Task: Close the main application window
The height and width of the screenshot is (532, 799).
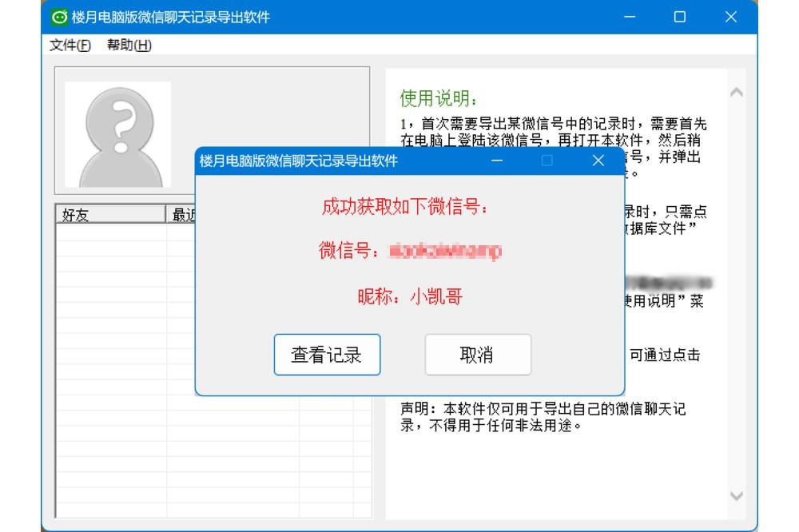Action: point(730,17)
